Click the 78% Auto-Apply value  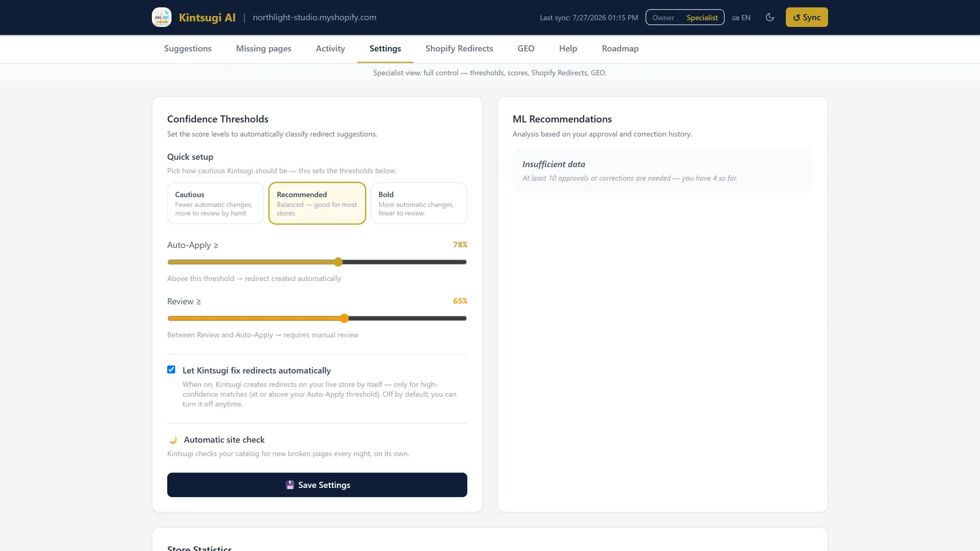pos(460,245)
